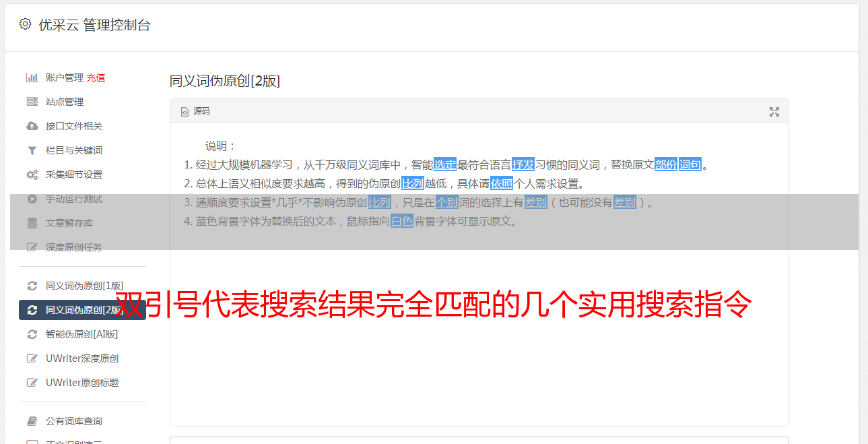The image size is (868, 444).
Task: Select active 同义词伪原创[2版] menu item
Action: pyautogui.click(x=82, y=310)
